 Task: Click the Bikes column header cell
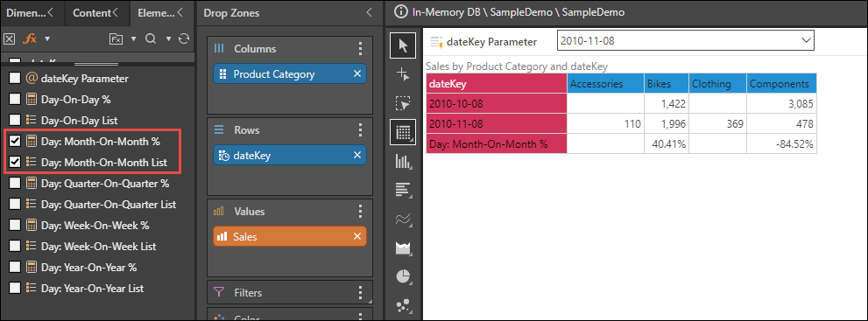666,84
